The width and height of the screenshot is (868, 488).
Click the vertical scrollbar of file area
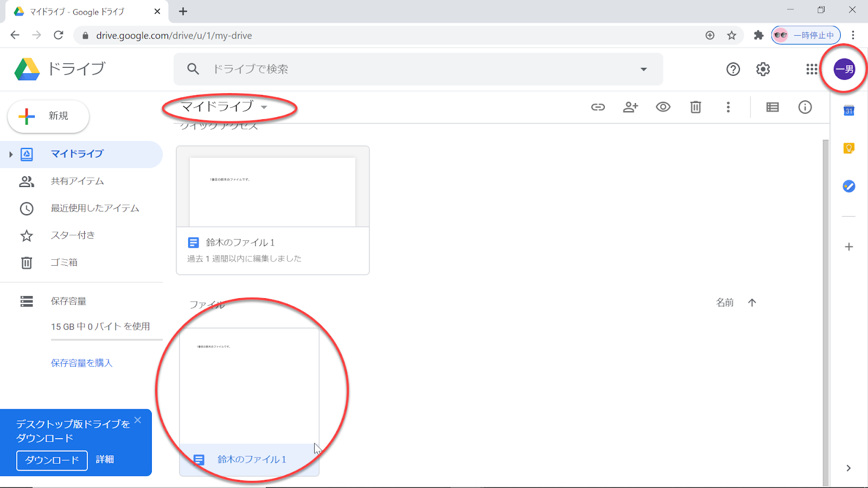tap(826, 312)
